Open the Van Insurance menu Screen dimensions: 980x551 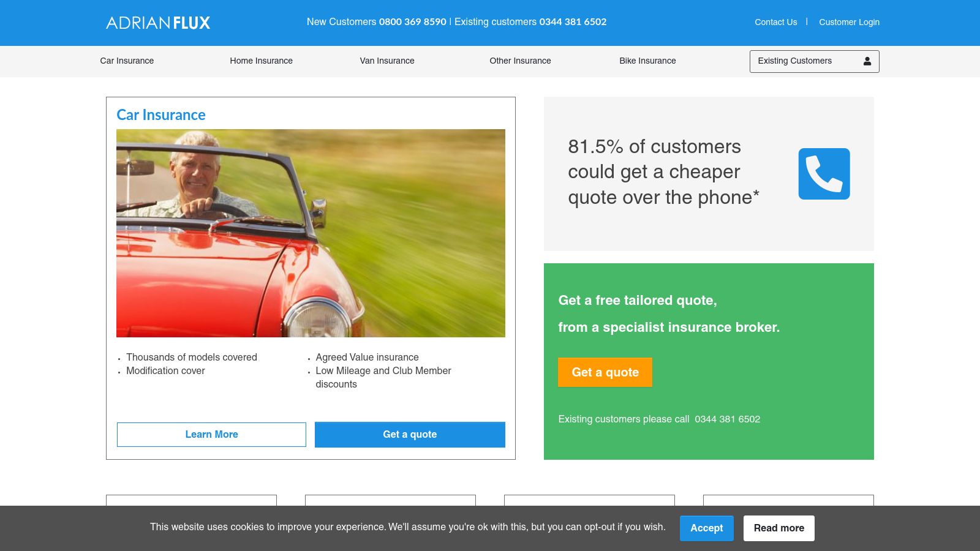[x=386, y=61]
